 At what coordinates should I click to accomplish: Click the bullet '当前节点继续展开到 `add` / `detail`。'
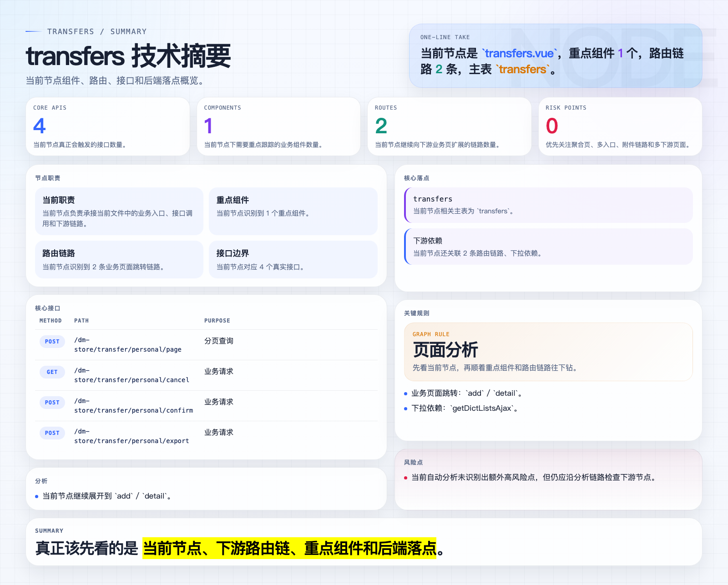[x=108, y=496]
